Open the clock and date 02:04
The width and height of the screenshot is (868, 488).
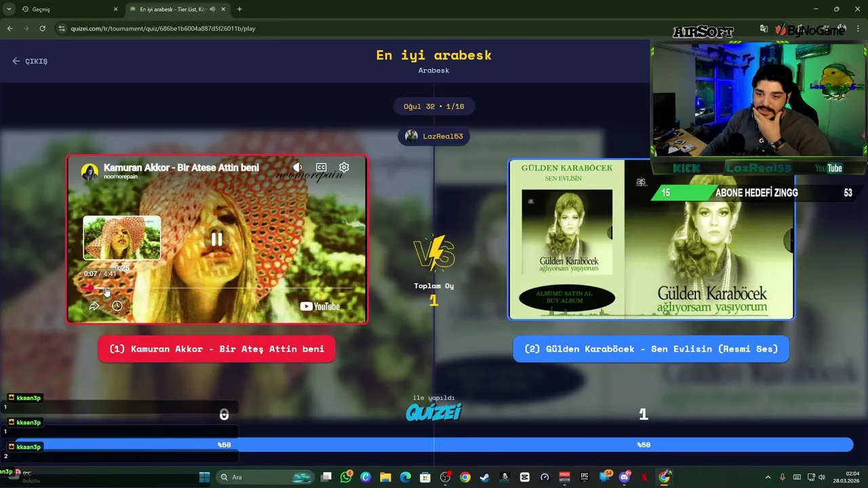point(846,477)
